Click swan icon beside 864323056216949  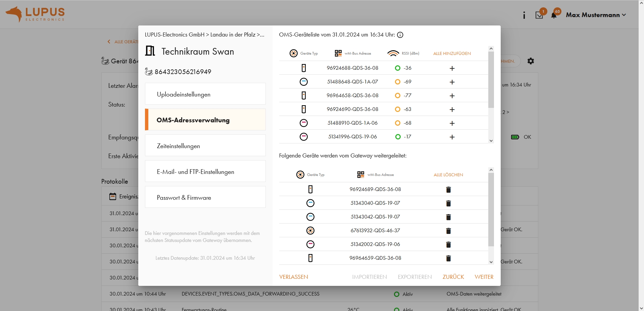click(x=149, y=71)
